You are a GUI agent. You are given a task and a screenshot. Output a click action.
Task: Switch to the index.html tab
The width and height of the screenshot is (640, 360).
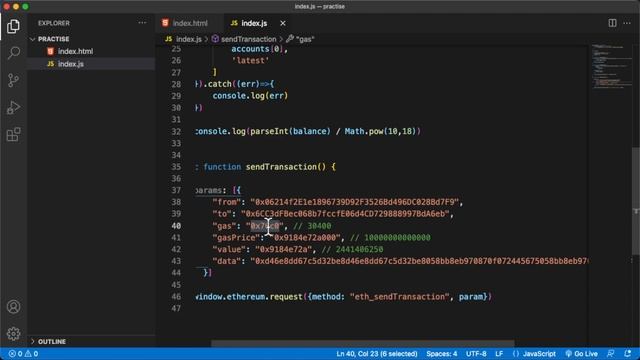click(x=190, y=23)
